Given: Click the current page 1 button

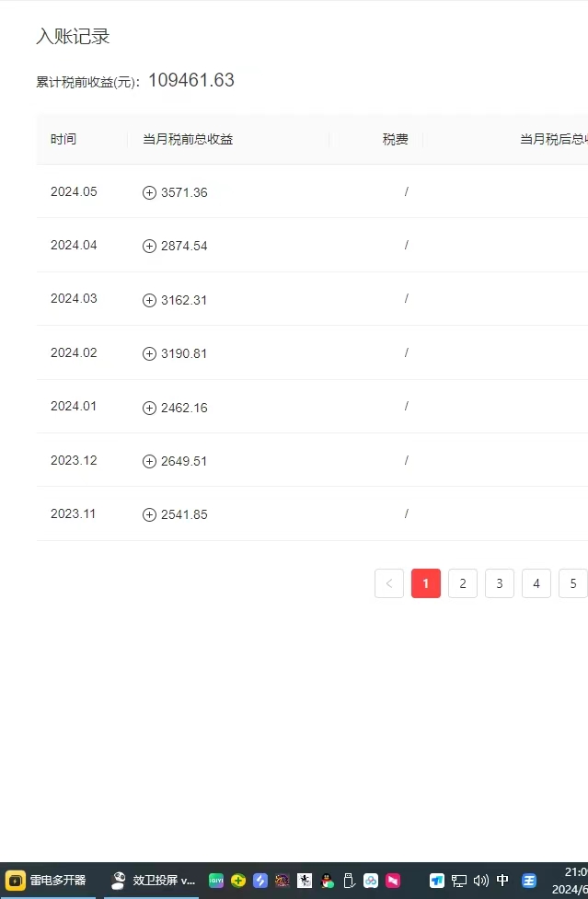Looking at the screenshot, I should click(x=425, y=583).
